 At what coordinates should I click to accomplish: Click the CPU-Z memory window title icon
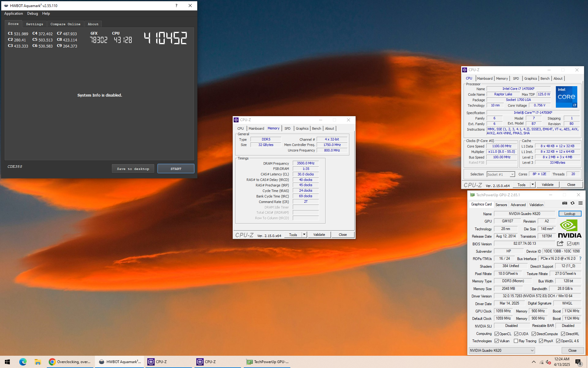coord(236,120)
